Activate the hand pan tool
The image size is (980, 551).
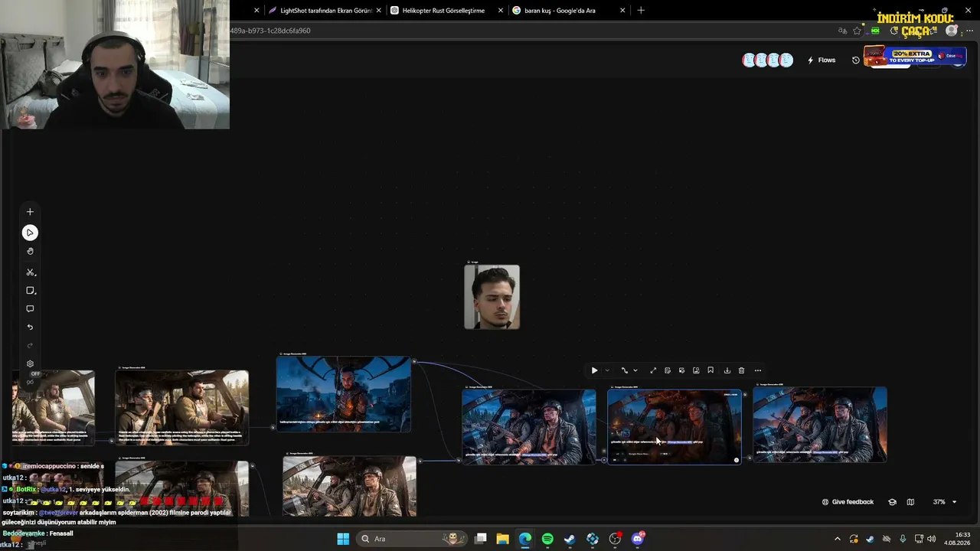30,252
